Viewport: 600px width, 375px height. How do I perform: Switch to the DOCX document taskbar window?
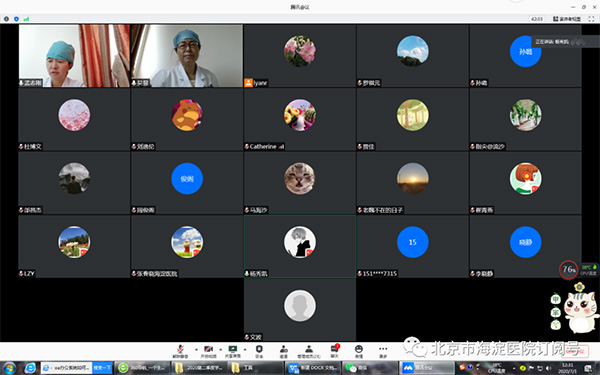tap(312, 368)
